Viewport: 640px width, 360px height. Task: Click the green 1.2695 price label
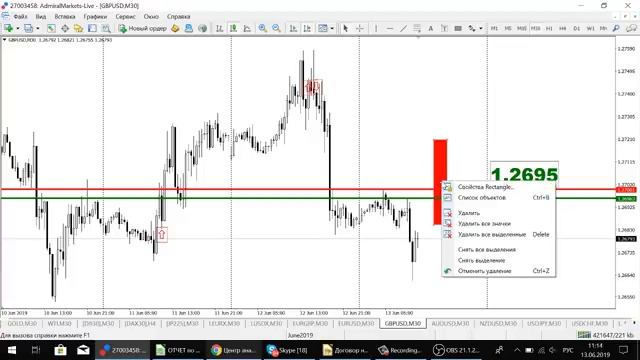pos(524,174)
